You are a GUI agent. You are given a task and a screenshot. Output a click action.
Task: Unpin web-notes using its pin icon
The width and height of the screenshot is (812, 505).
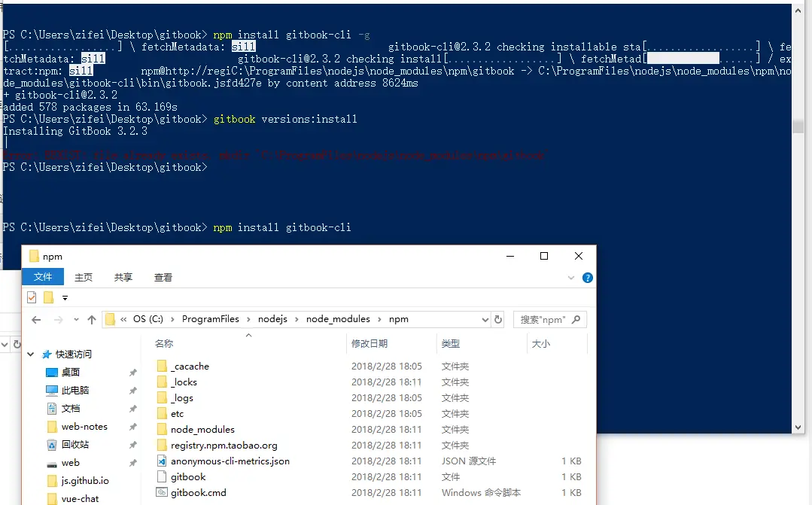tap(133, 427)
